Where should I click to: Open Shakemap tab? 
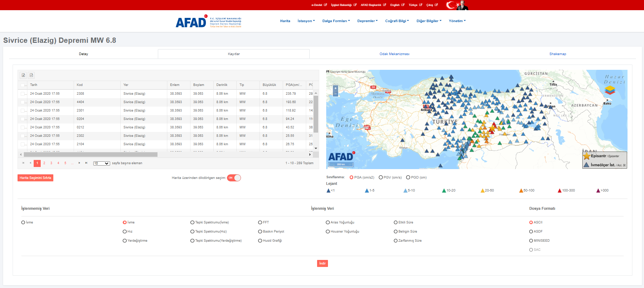pyautogui.click(x=558, y=54)
